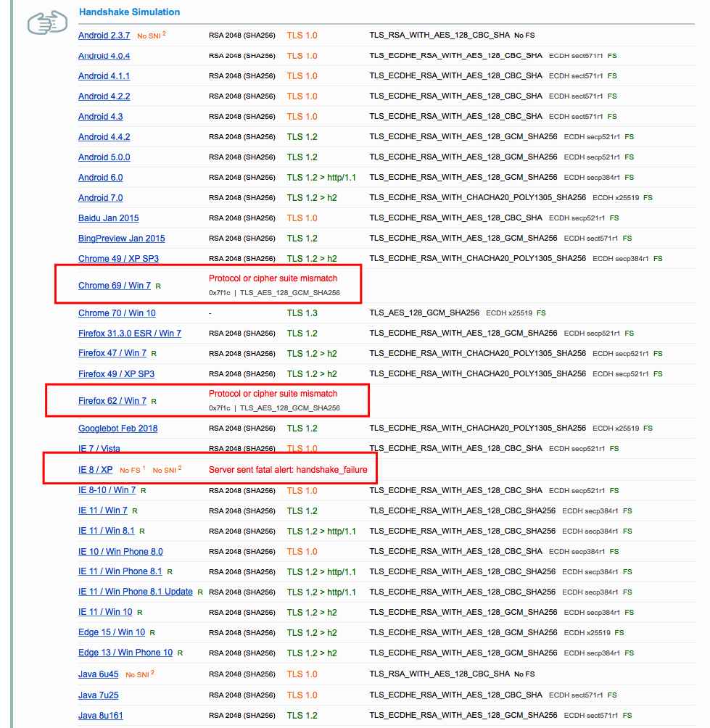This screenshot has width=710, height=728.
Task: Click No FS in Java 6u45 row
Action: click(524, 674)
